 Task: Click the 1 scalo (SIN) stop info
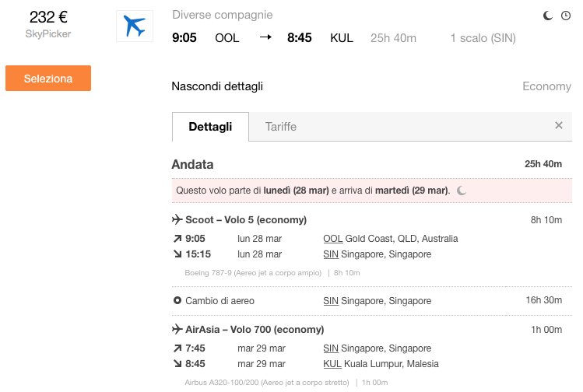pyautogui.click(x=483, y=38)
